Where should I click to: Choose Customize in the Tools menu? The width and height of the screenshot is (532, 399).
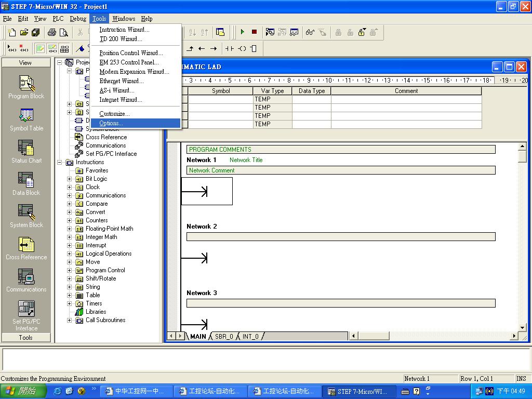136,114
